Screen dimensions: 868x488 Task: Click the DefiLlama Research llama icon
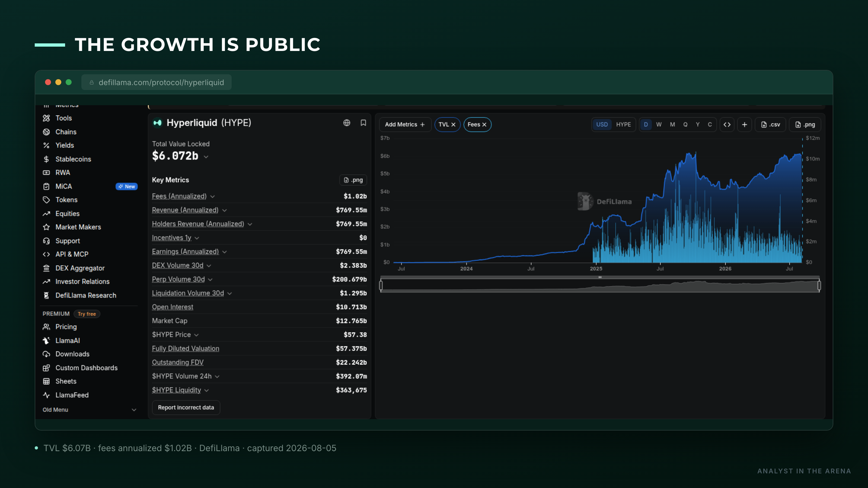click(x=46, y=295)
